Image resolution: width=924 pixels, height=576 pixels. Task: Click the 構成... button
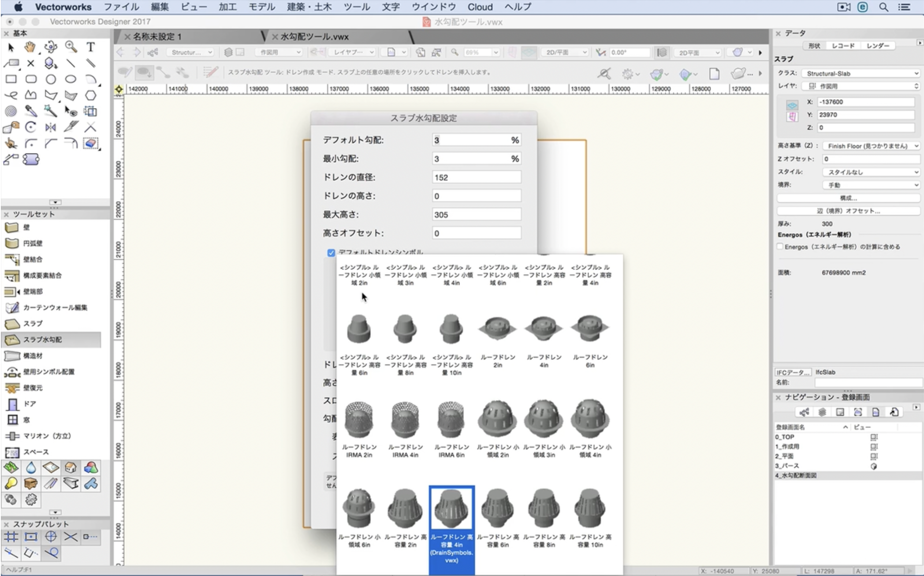[x=848, y=198]
